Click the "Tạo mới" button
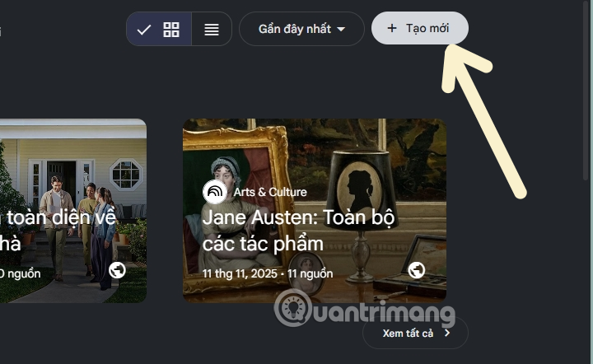The height and width of the screenshot is (364, 593). point(420,28)
